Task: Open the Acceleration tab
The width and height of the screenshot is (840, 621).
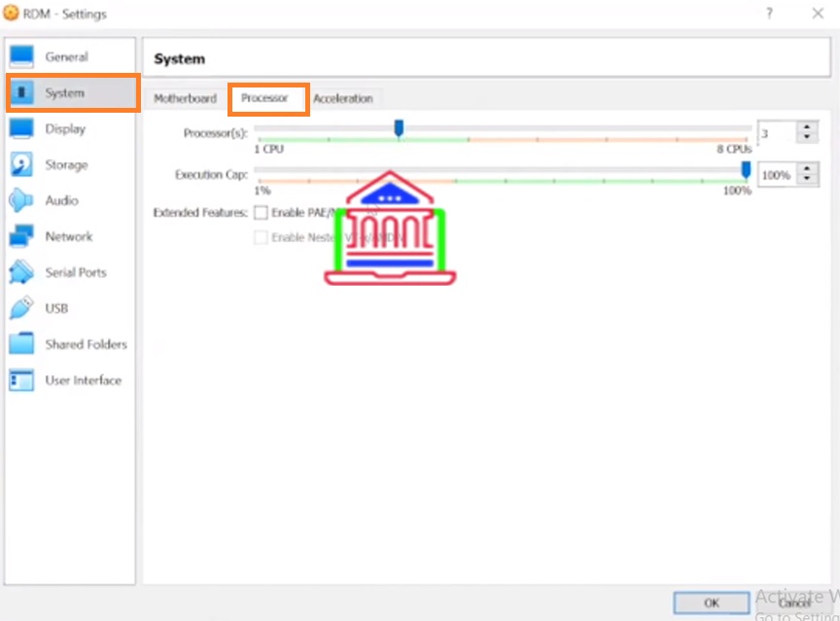Action: (345, 98)
